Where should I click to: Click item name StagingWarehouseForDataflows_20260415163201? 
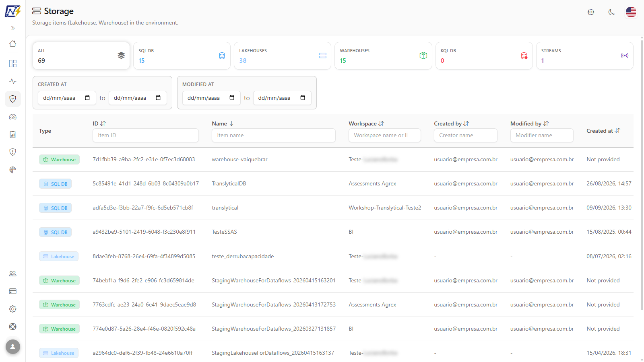point(274,280)
